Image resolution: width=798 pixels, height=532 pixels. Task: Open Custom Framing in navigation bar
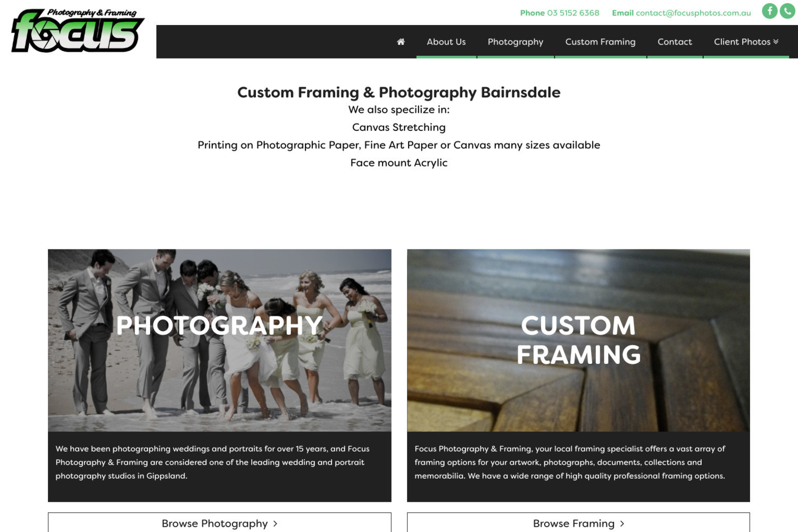[x=600, y=41]
